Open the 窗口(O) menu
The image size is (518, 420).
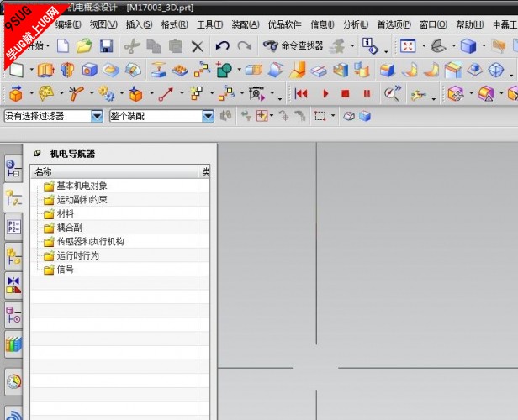[433, 24]
